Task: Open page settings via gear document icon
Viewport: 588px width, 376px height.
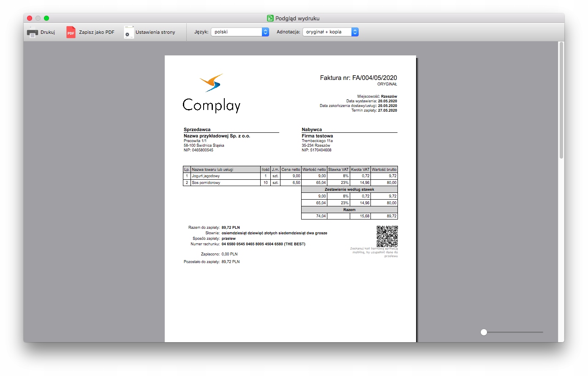Action: (129, 32)
